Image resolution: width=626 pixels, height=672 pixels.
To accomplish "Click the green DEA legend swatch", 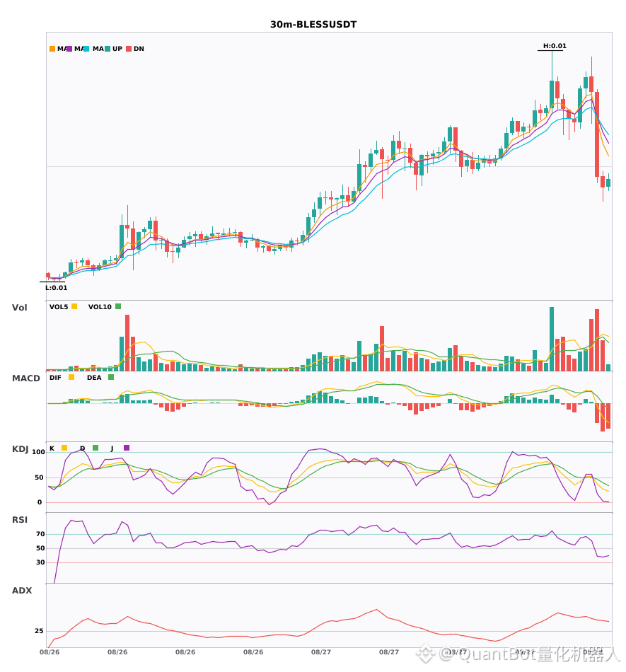I will coord(111,377).
